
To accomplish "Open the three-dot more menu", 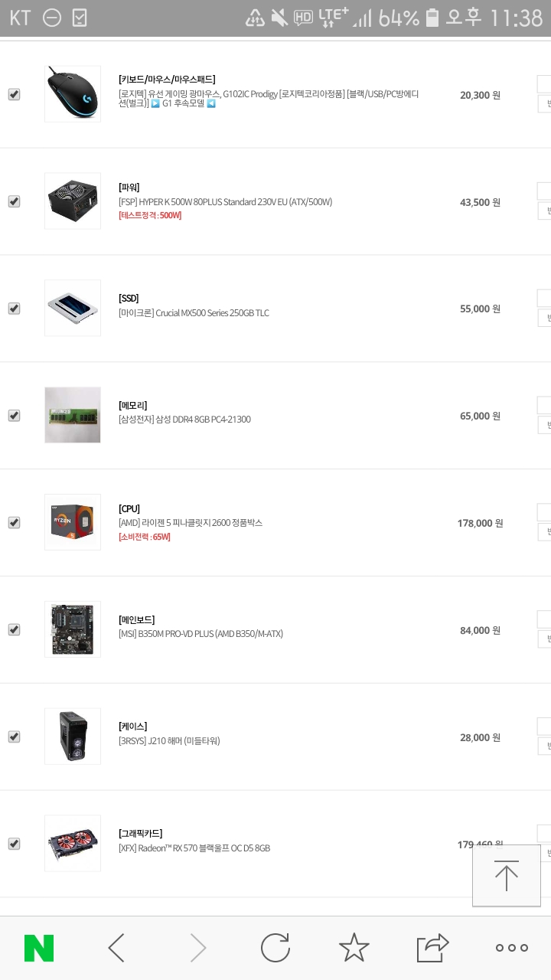I will [x=511, y=948].
